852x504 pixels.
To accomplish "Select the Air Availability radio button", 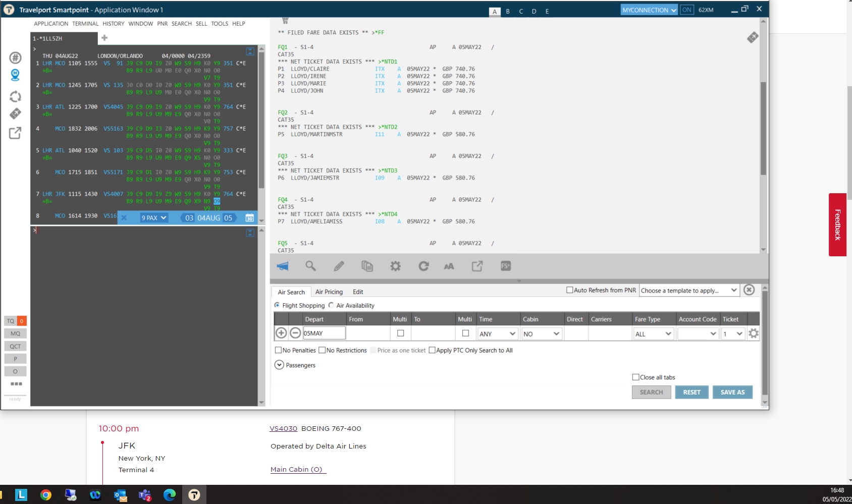I will point(331,305).
